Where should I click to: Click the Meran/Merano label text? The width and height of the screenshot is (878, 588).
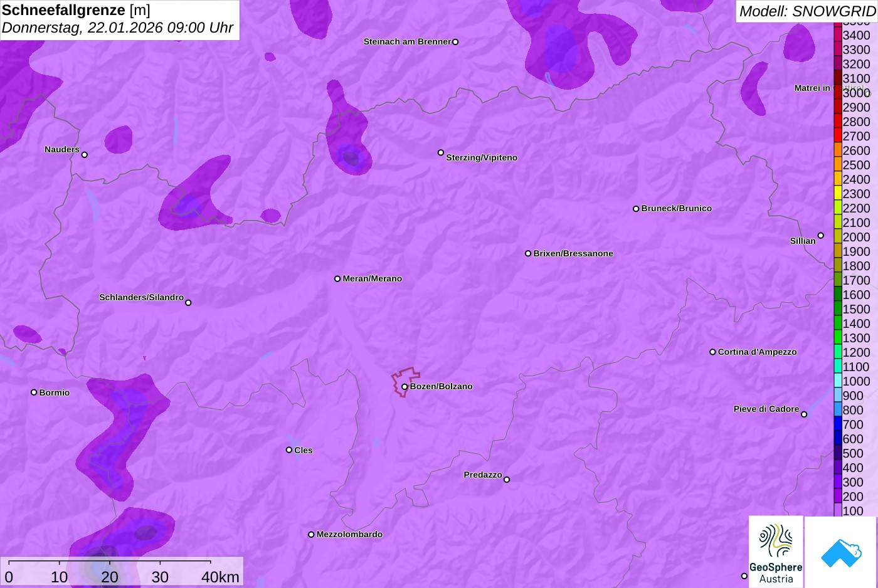coord(373,278)
